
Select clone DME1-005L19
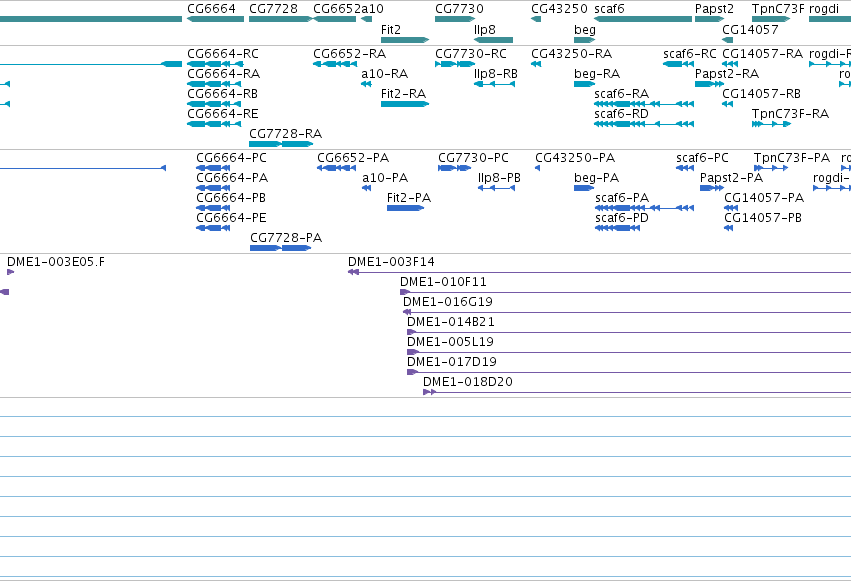point(629,353)
